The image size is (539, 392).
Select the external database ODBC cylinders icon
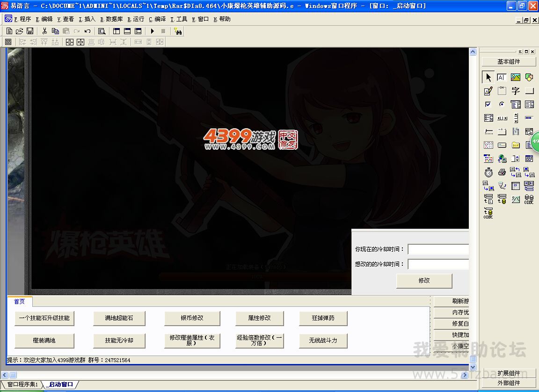(x=529, y=199)
